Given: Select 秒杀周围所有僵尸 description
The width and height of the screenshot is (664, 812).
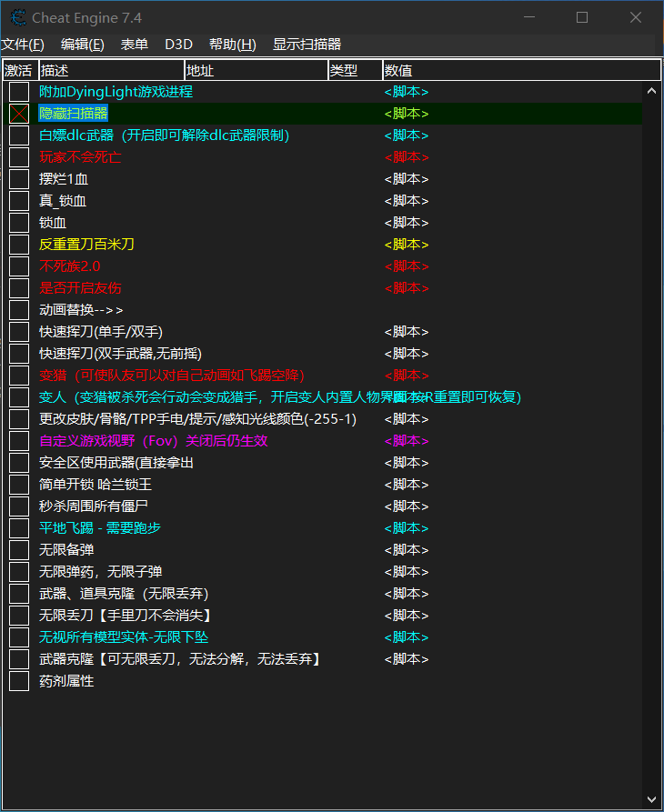Looking at the screenshot, I should point(94,506).
